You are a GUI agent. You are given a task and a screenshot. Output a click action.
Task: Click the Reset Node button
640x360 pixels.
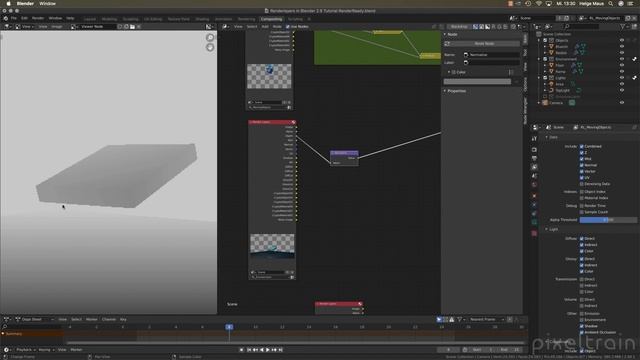(x=481, y=44)
